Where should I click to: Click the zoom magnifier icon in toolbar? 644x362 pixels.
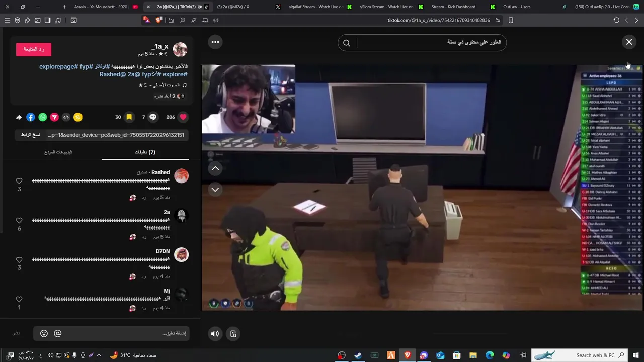click(x=182, y=20)
